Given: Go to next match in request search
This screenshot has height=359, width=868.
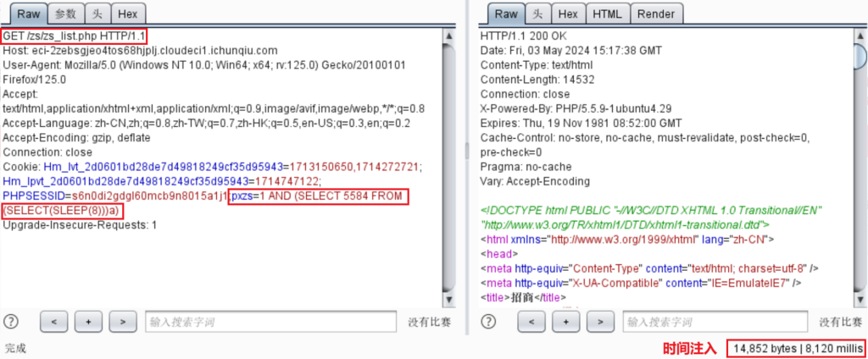Looking at the screenshot, I should pos(123,322).
